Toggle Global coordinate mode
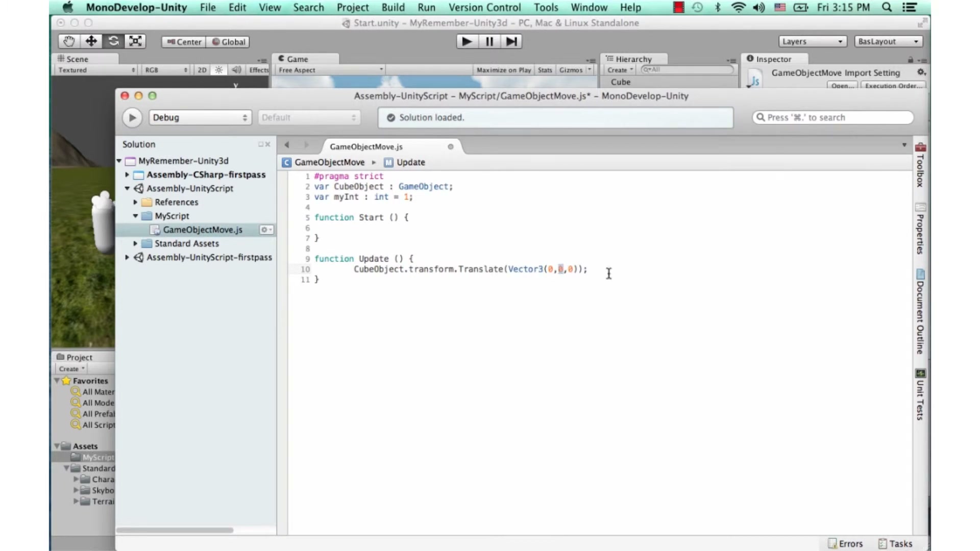Viewport: 980px width, 551px height. (x=229, y=42)
